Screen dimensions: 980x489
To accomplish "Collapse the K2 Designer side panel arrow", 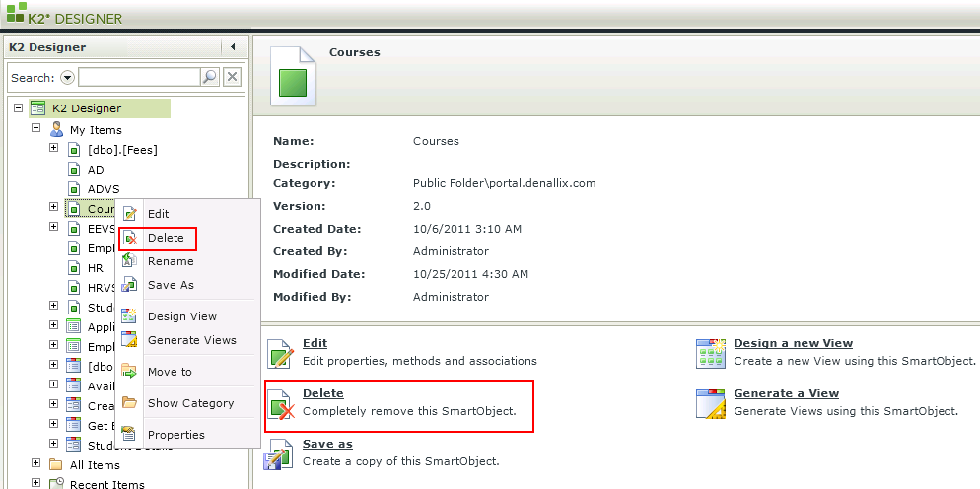I will 233,47.
